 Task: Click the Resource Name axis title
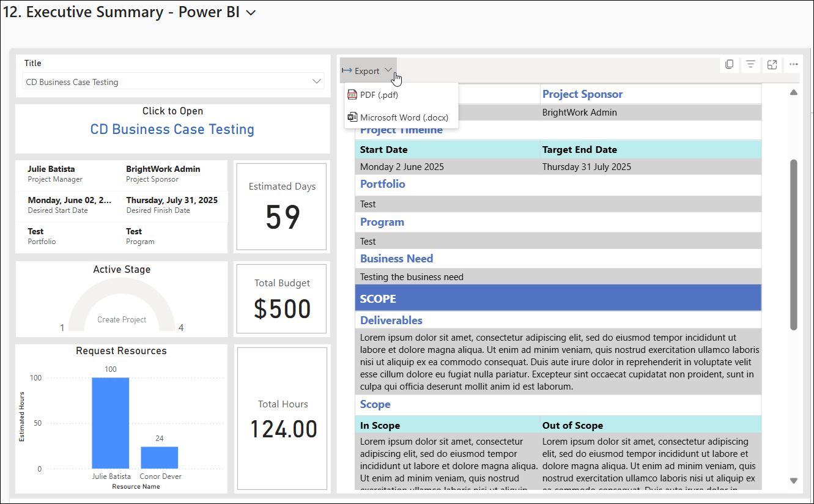click(136, 487)
